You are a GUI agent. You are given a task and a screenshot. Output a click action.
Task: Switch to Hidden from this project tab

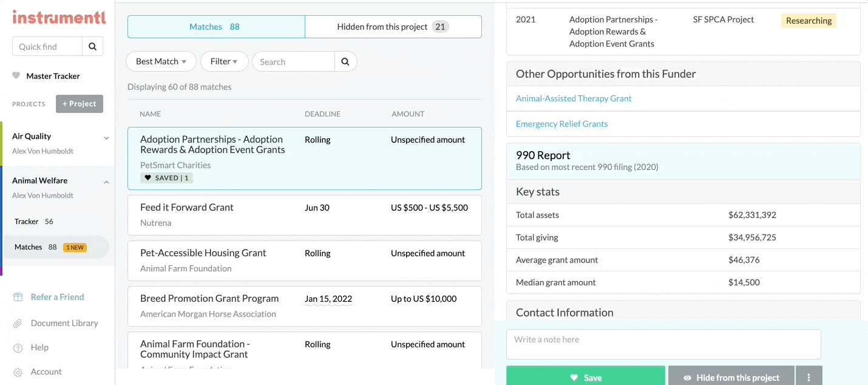point(393,27)
